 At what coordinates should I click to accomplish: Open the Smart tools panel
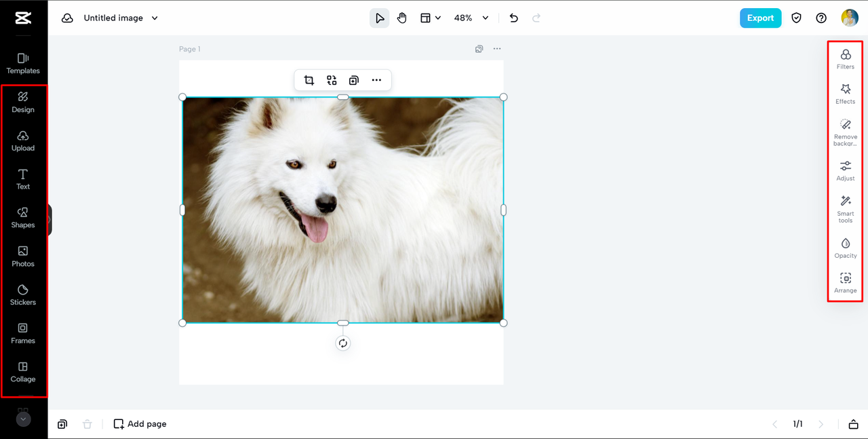846,209
